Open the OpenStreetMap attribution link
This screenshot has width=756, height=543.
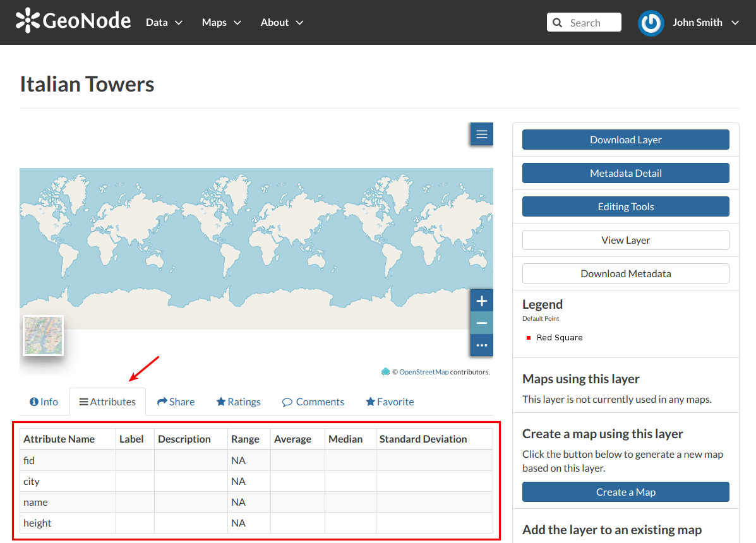point(423,372)
